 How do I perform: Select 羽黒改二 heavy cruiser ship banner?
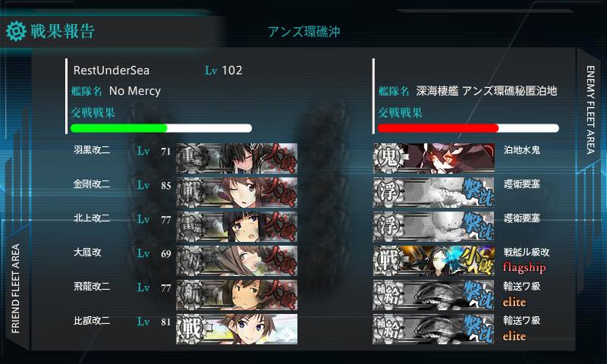click(237, 158)
